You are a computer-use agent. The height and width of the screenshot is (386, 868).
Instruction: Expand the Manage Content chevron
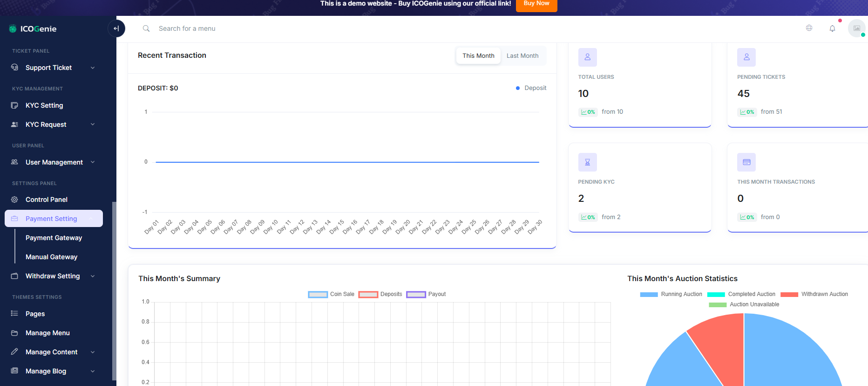93,352
